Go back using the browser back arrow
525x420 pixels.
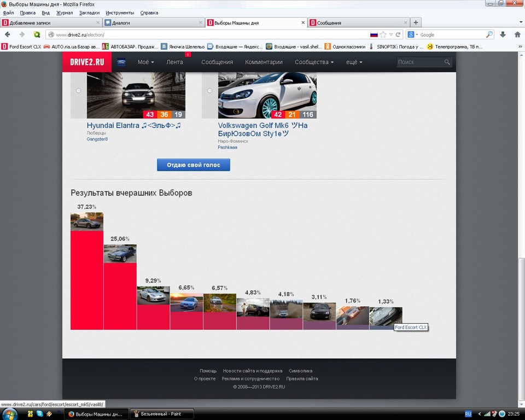pyautogui.click(x=7, y=34)
